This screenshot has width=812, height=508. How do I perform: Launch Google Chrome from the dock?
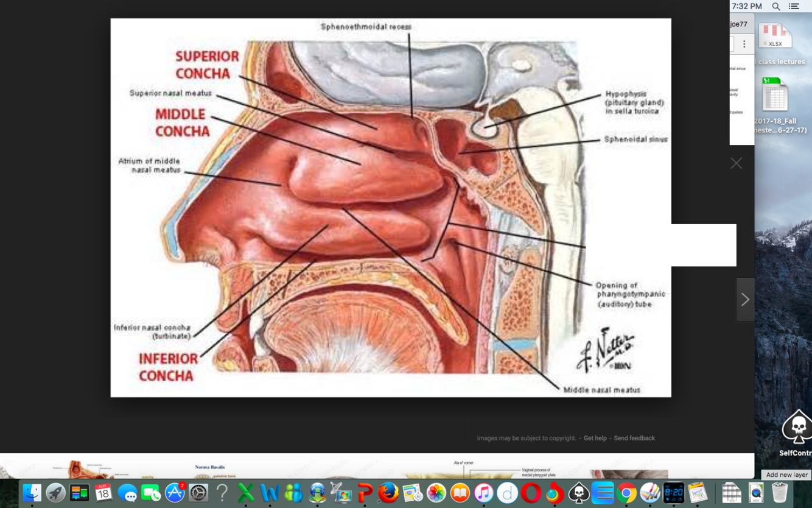626,492
